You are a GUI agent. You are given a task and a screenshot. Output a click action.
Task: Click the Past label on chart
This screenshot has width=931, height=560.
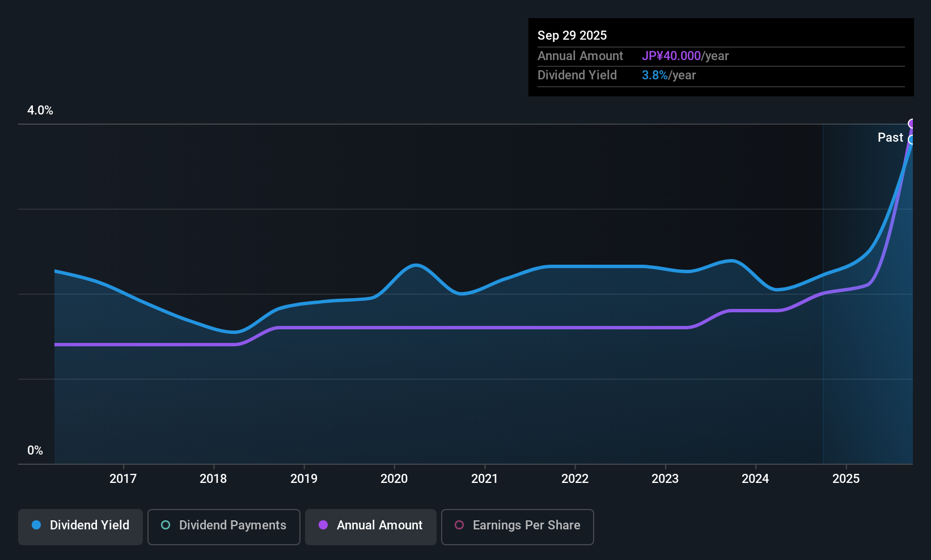[890, 138]
